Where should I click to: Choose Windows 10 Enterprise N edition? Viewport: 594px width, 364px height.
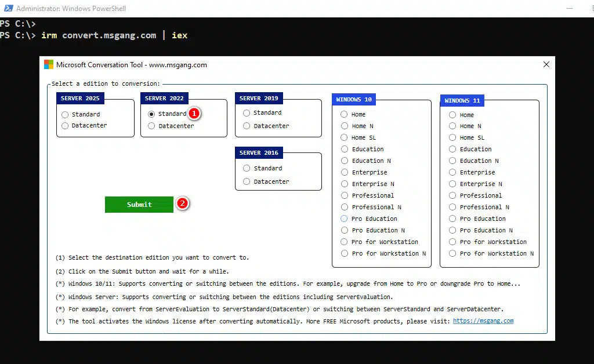345,184
